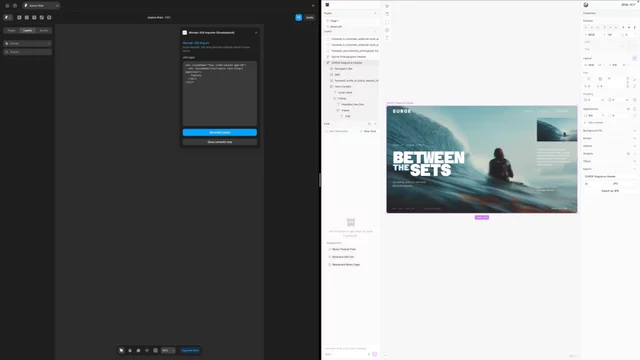Click the user avatar in properties panel
640x360 pixels.
click(586, 5)
